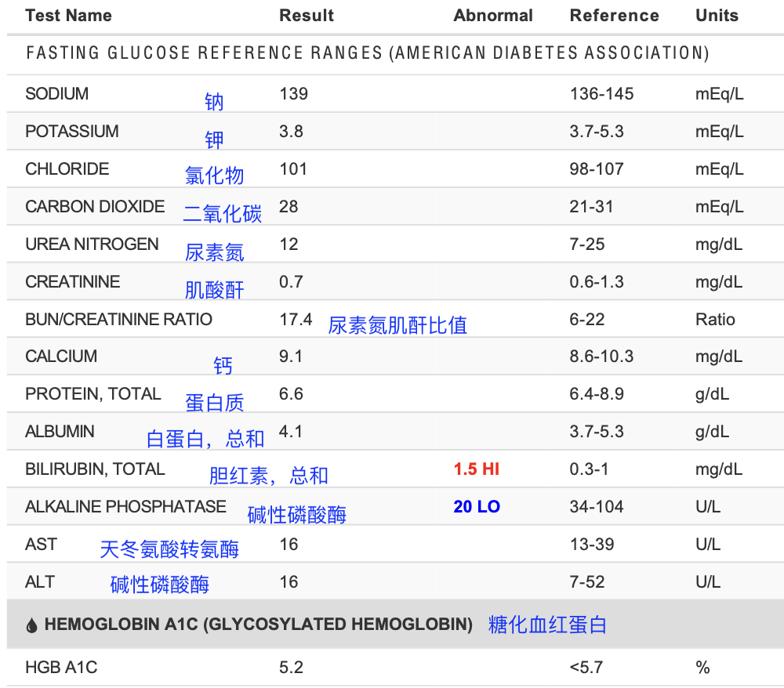
Task: Select the UREA NITROGEN test name
Action: point(92,244)
